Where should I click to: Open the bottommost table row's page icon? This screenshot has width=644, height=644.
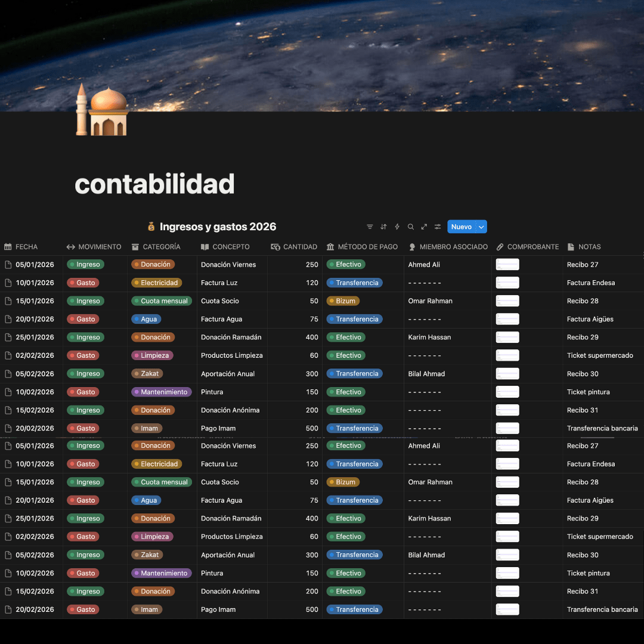point(8,609)
